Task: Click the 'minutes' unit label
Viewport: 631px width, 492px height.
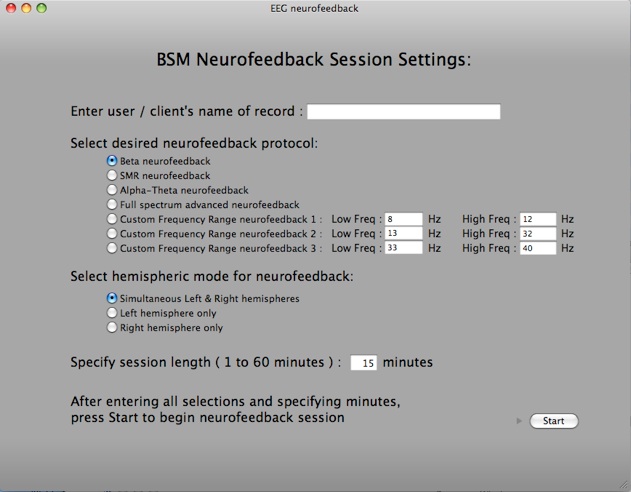Action: pyautogui.click(x=408, y=362)
